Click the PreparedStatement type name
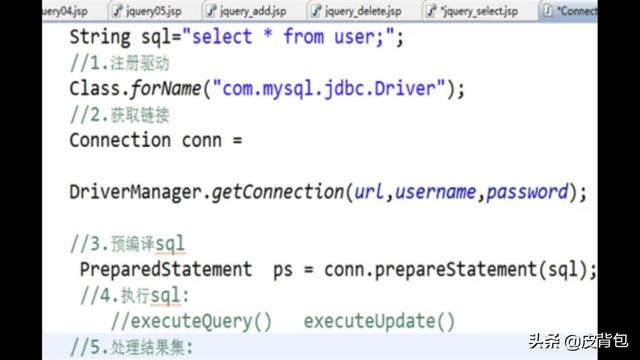Viewport: 640px width, 360px height. coord(166,269)
